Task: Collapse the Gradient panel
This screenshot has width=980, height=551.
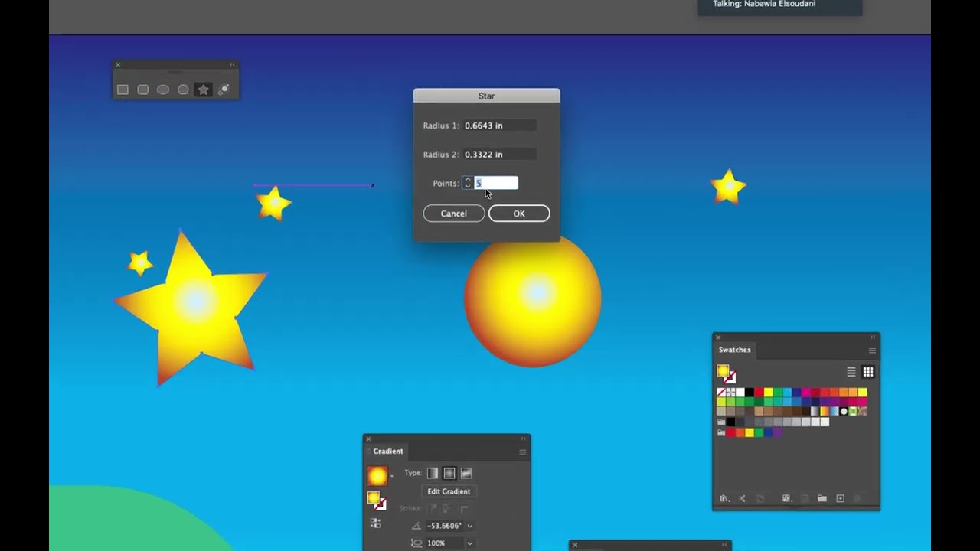Action: tap(524, 439)
